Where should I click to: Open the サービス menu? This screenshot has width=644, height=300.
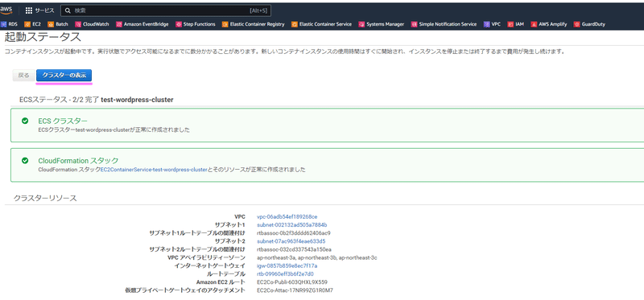point(39,10)
